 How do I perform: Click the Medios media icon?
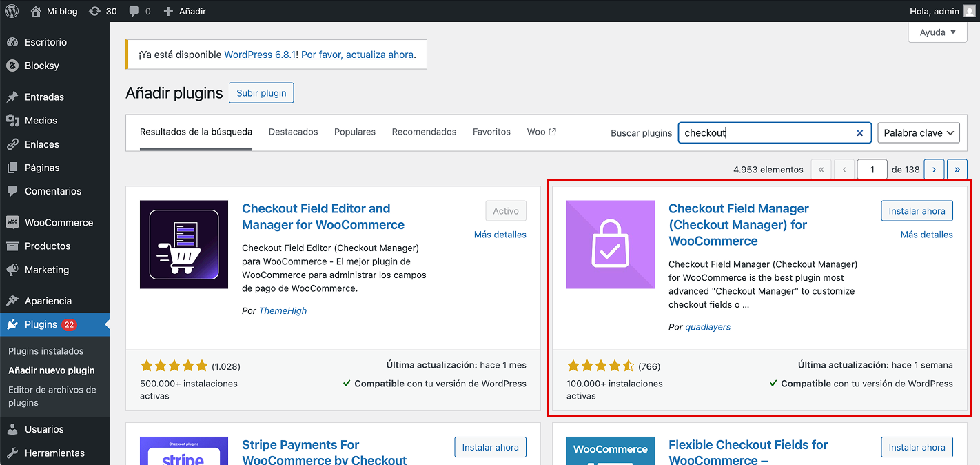point(12,120)
